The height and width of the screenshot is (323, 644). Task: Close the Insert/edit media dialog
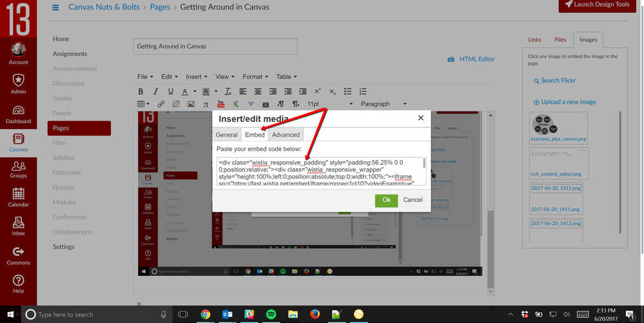[x=421, y=118]
